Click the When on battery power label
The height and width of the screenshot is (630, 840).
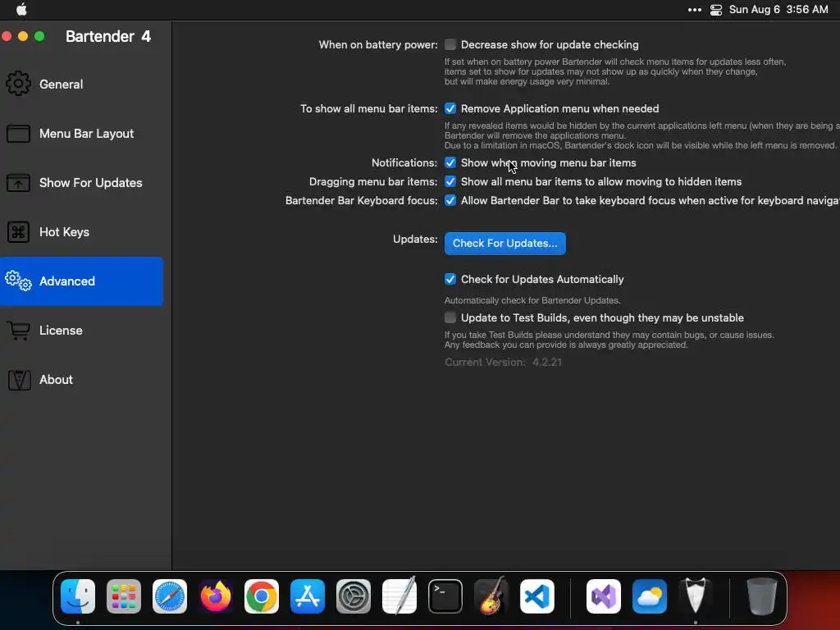(x=378, y=44)
